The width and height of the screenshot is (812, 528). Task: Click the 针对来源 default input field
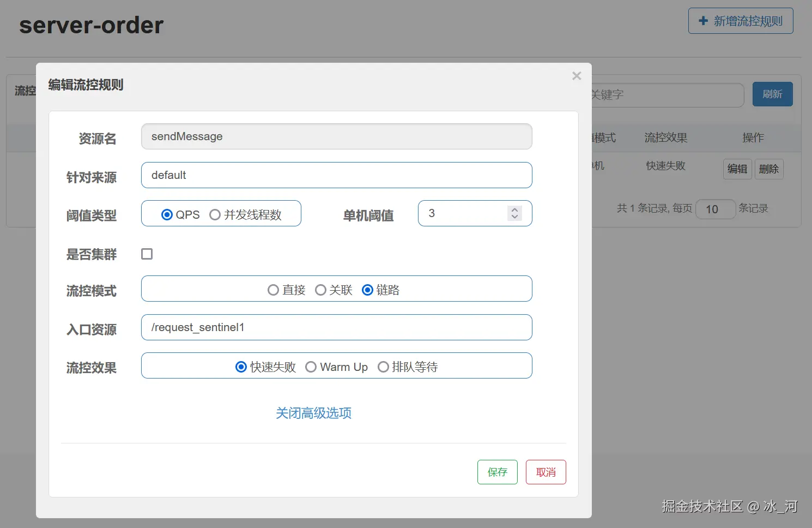click(x=337, y=175)
